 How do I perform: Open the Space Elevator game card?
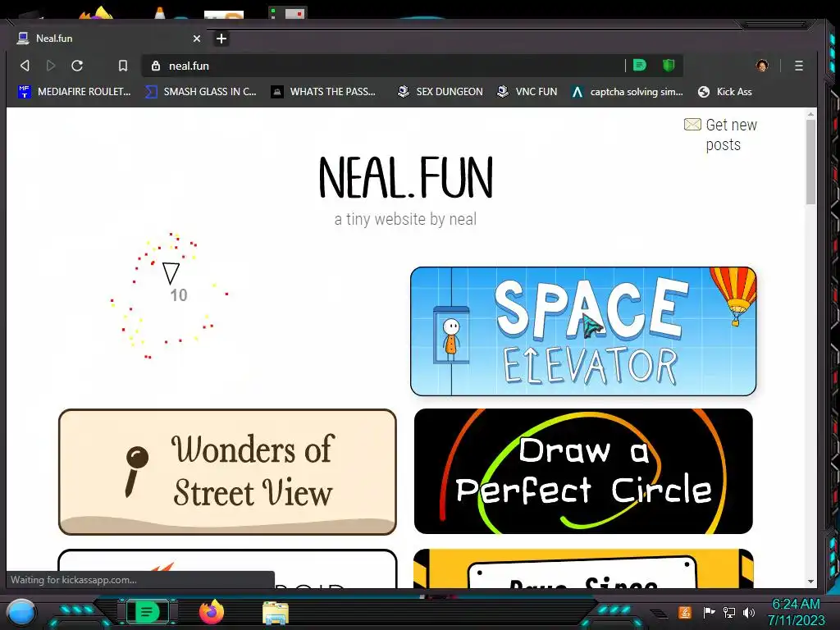(x=583, y=331)
